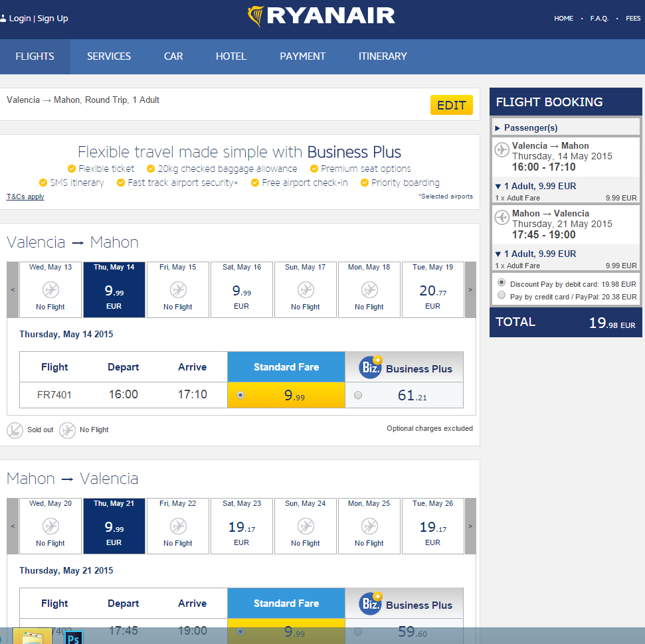Select return date Sat, May 23
Screen dimensions: 645x644
point(242,526)
